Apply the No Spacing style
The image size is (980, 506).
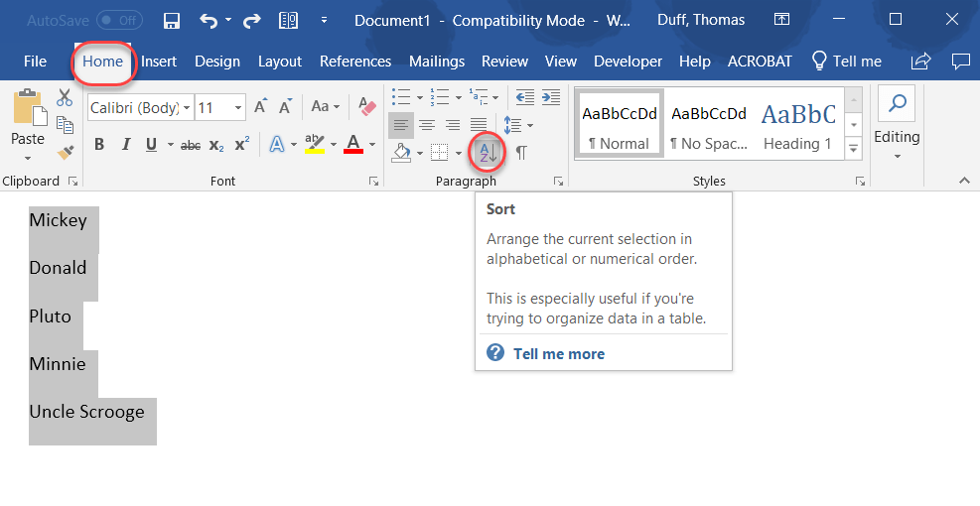click(x=709, y=124)
